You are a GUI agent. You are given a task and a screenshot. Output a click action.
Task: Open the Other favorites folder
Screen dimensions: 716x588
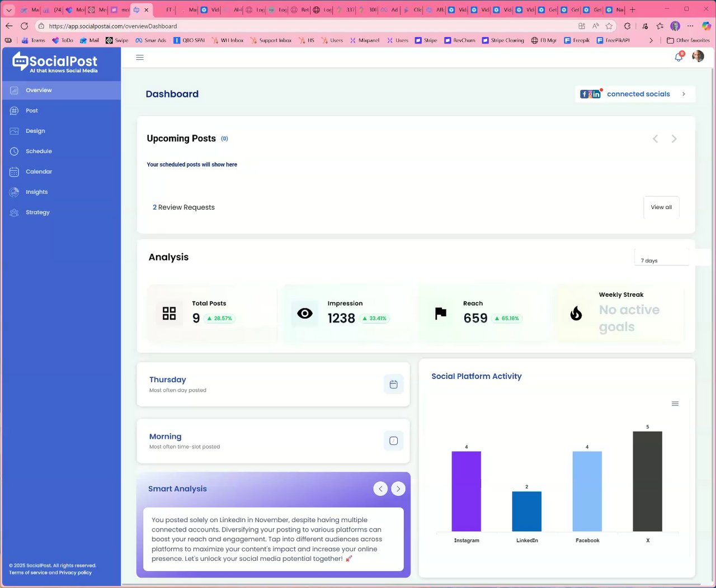[x=689, y=40]
